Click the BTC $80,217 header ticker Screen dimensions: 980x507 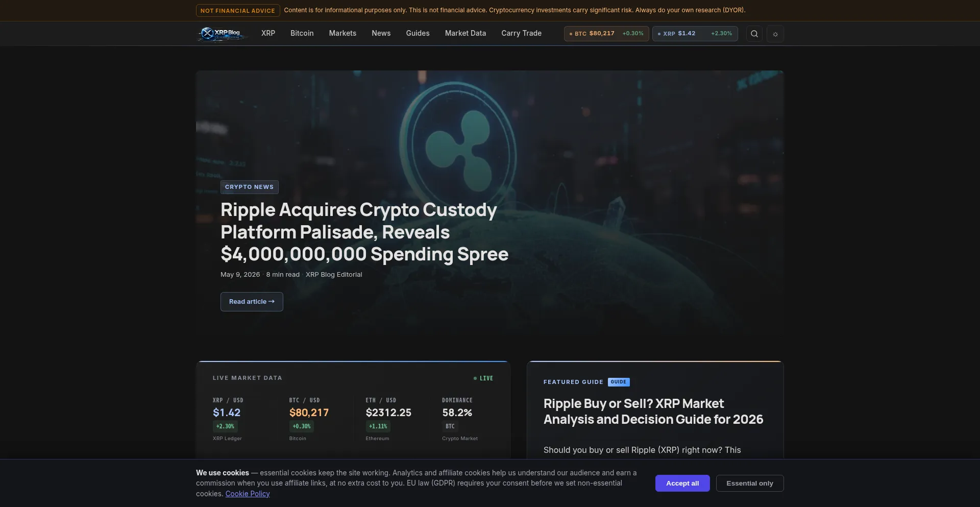[606, 34]
